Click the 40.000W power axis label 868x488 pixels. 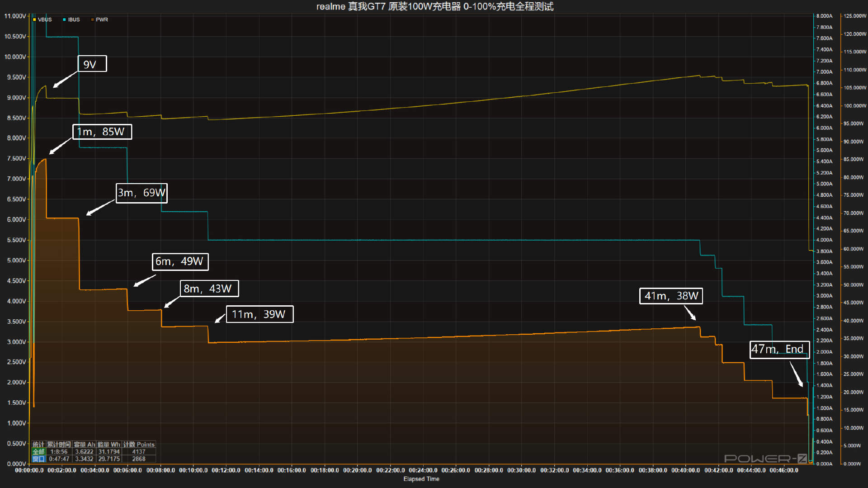854,321
